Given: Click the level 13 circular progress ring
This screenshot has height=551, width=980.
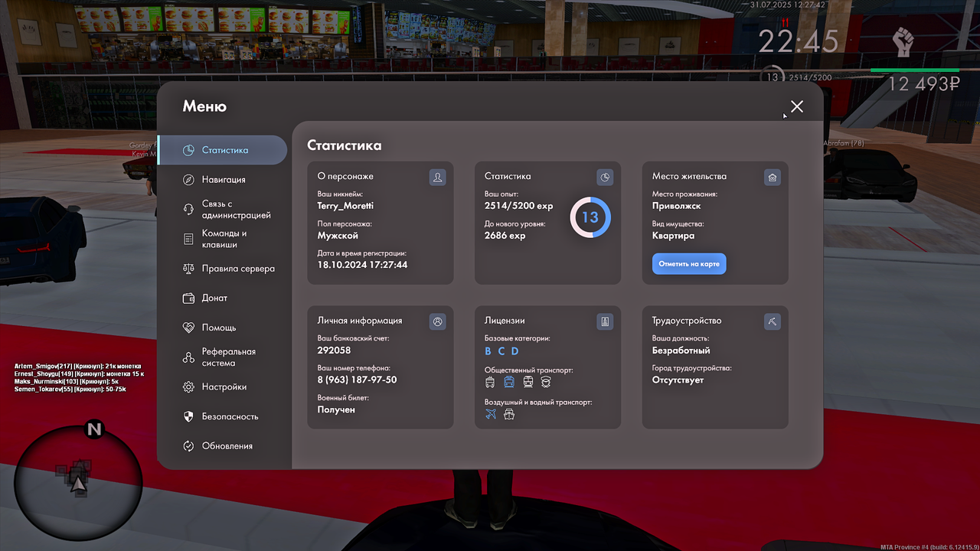Looking at the screenshot, I should pos(590,217).
